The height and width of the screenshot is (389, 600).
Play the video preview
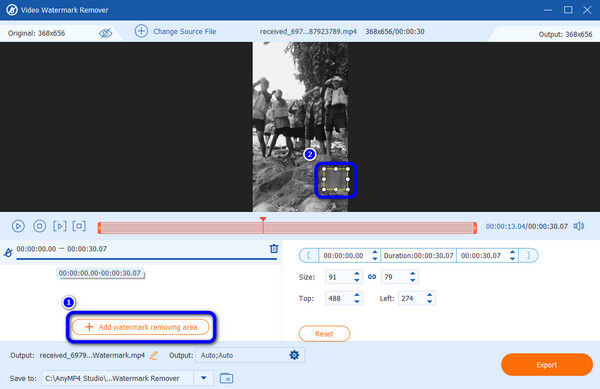tap(18, 226)
